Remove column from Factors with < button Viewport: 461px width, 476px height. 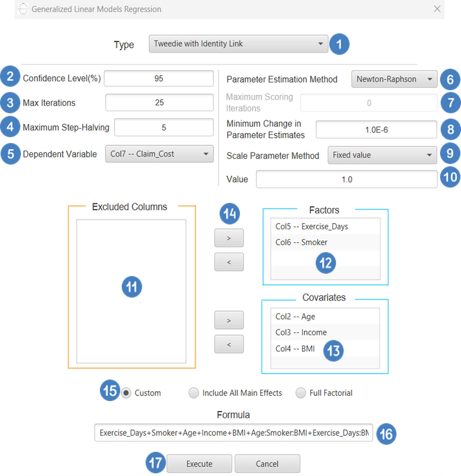pyautogui.click(x=229, y=262)
